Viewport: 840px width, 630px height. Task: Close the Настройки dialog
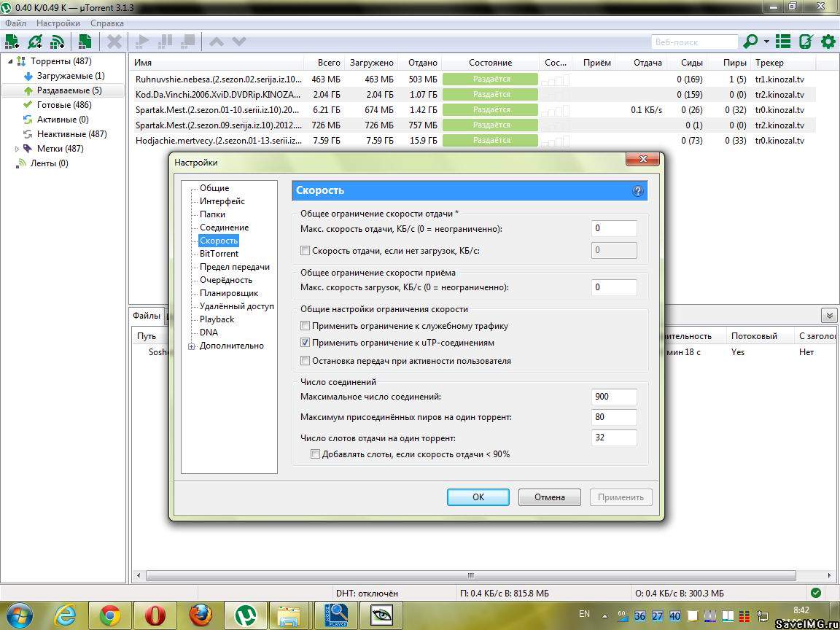point(643,159)
